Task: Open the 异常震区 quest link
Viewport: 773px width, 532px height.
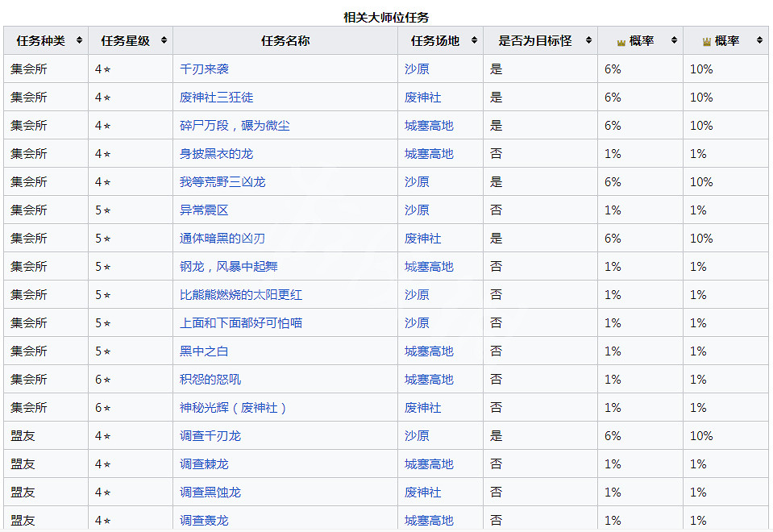Action: point(204,210)
